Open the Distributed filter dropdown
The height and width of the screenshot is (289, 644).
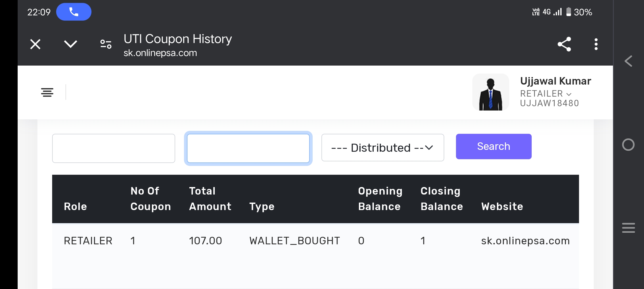click(x=382, y=148)
